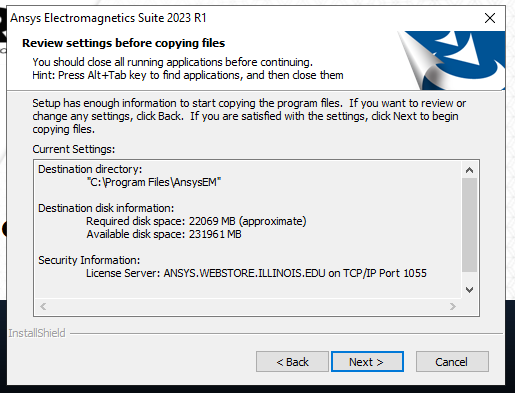Image resolution: width=515 pixels, height=393 pixels.
Task: Click the Ansys banner logo graphic
Action: point(452,60)
